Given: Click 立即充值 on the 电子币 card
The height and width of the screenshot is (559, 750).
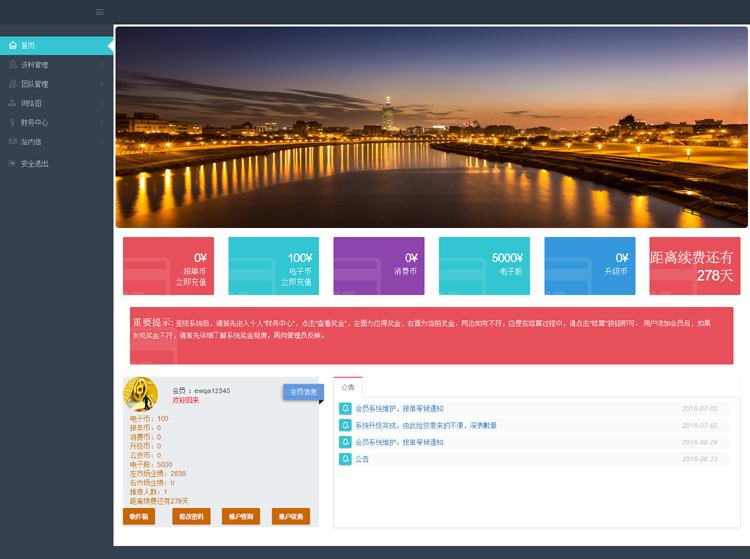Looking at the screenshot, I should [x=296, y=282].
